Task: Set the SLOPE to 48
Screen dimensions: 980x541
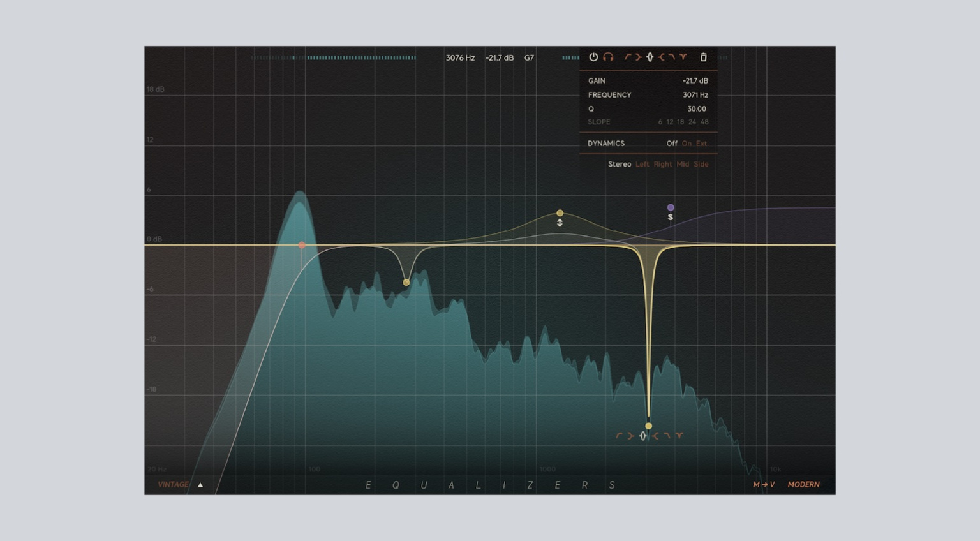Action: 704,122
